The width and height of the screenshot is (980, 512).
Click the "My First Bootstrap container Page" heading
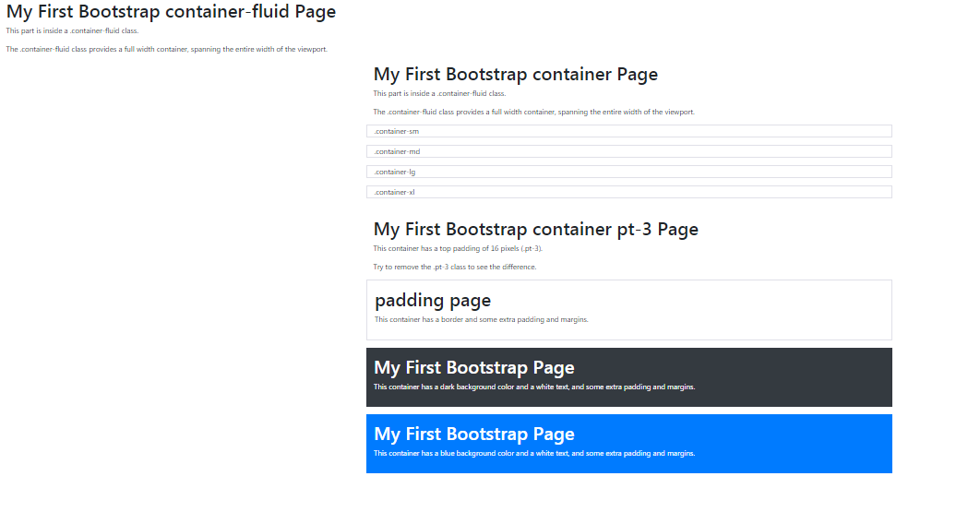[x=516, y=75]
